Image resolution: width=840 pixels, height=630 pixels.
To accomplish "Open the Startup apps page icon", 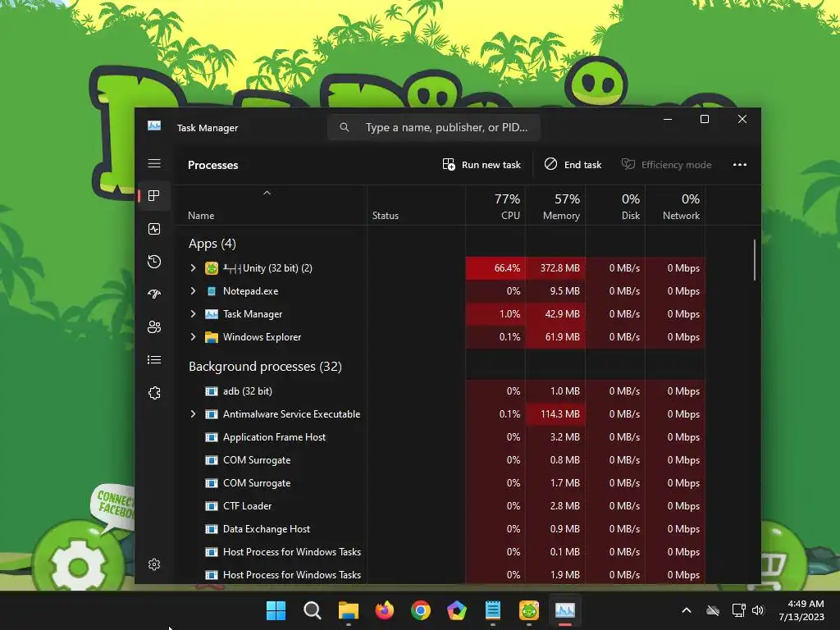I will 154,294.
